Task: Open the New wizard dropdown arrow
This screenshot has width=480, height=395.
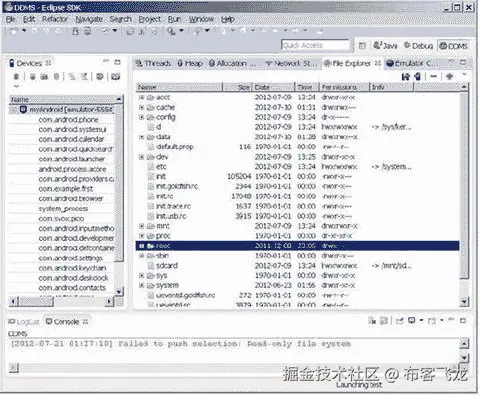Action: (x=24, y=31)
